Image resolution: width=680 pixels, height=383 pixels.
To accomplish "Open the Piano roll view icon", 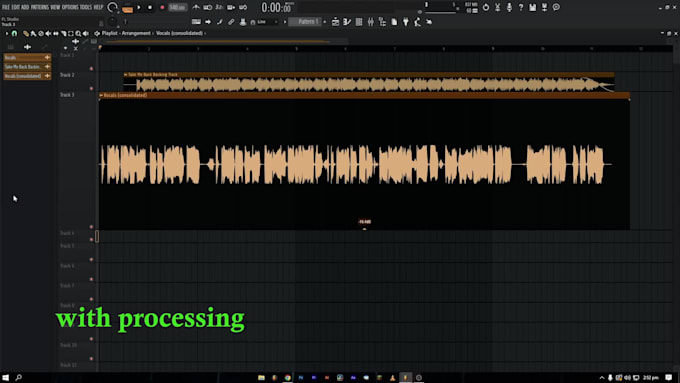I will tap(347, 22).
